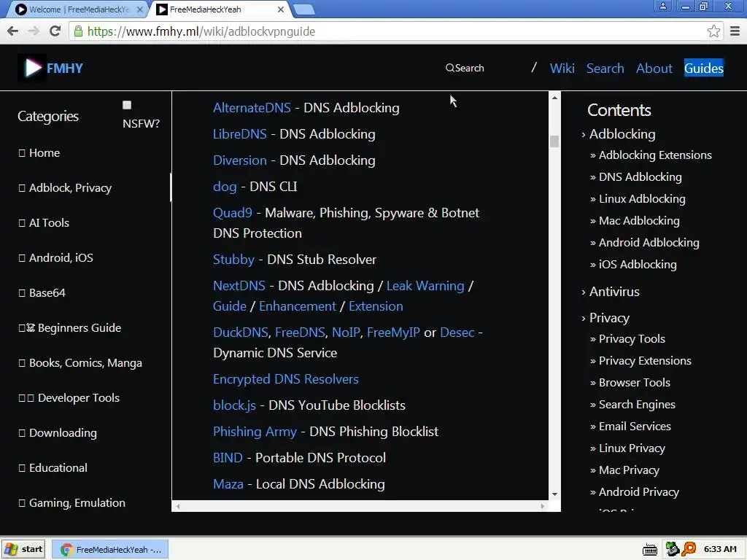Jump to Email Services in Contents
The width and height of the screenshot is (747, 560).
click(635, 426)
